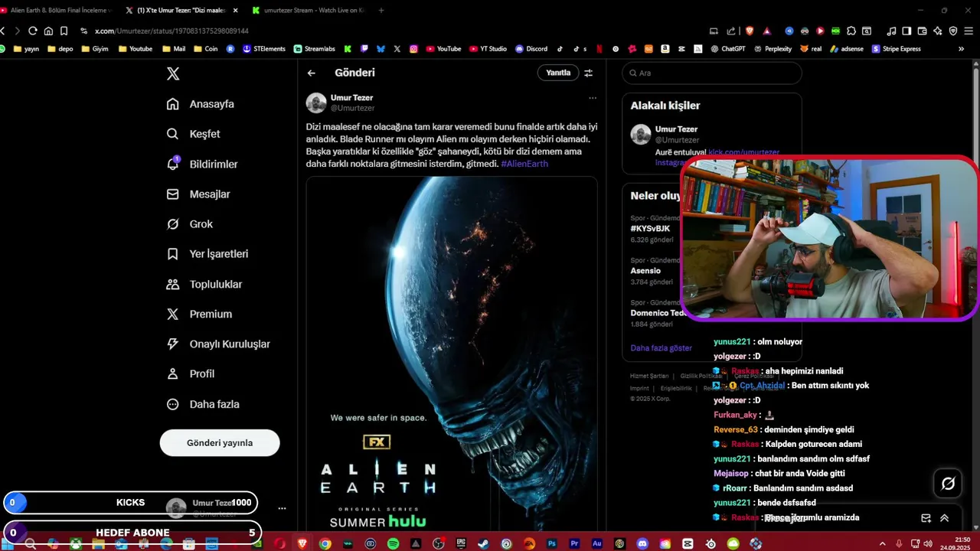980x551 pixels.
Task: Open Yer İşaretleri bookmarks
Action: [207, 254]
